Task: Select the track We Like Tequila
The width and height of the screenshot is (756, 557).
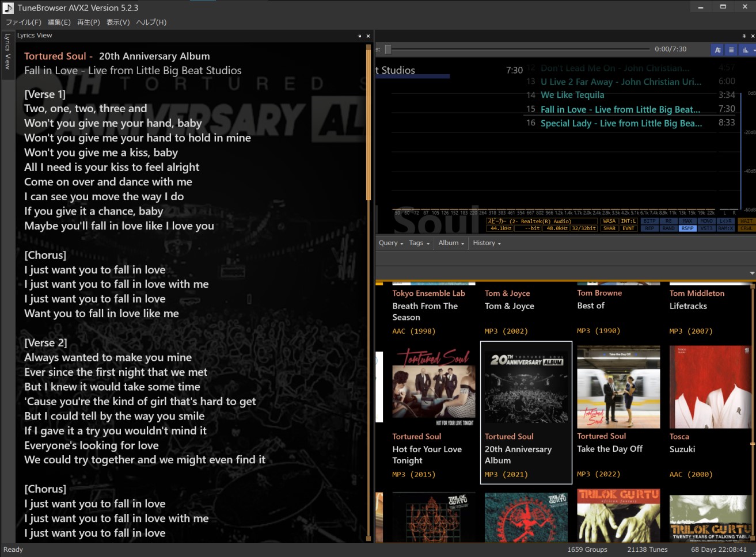Action: coord(572,94)
